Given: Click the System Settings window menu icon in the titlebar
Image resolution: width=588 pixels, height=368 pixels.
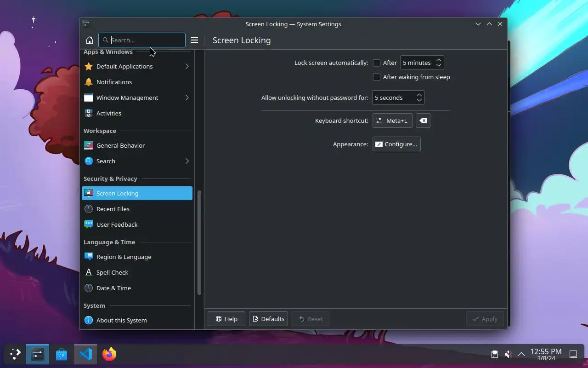Looking at the screenshot, I should 86,24.
